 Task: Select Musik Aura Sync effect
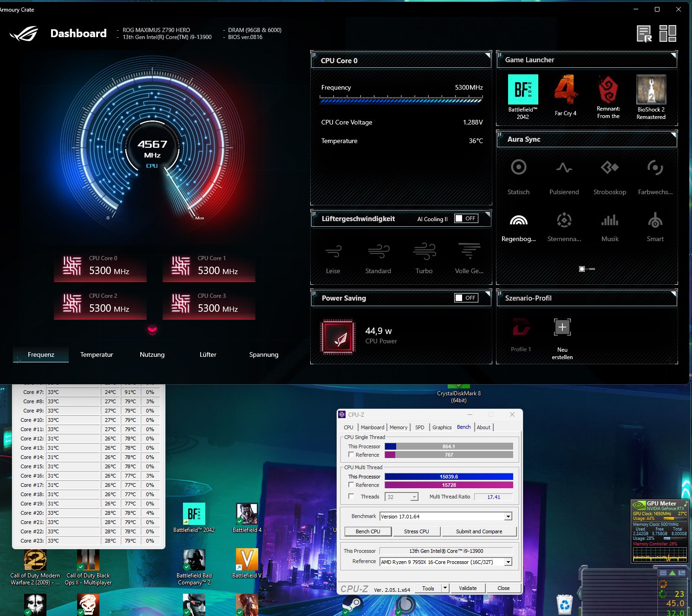click(610, 220)
